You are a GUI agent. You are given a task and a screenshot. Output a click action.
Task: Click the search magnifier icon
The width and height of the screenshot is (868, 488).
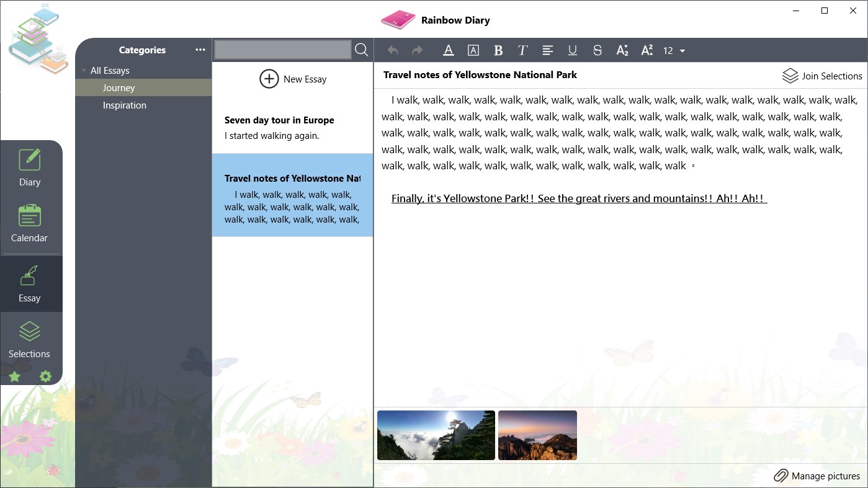362,50
